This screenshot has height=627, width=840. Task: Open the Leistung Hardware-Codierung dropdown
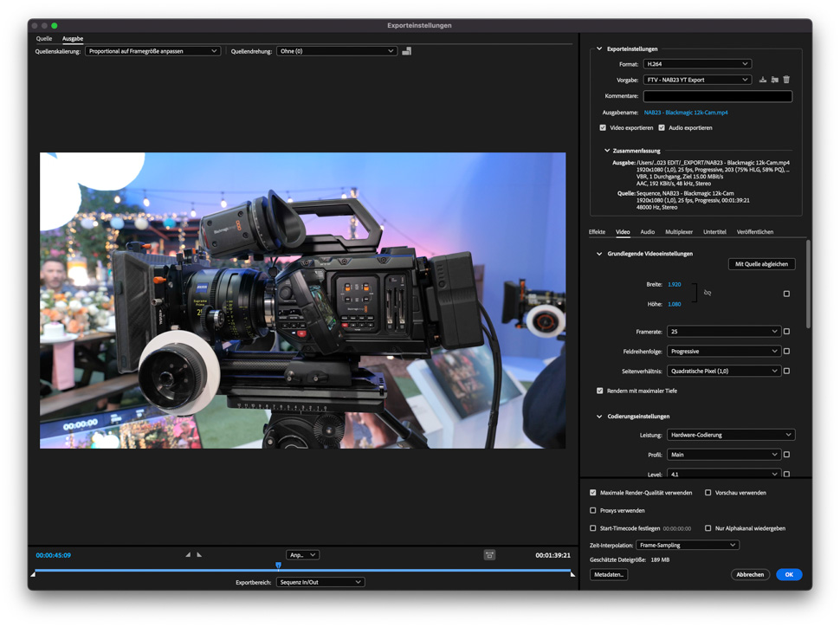coord(731,435)
